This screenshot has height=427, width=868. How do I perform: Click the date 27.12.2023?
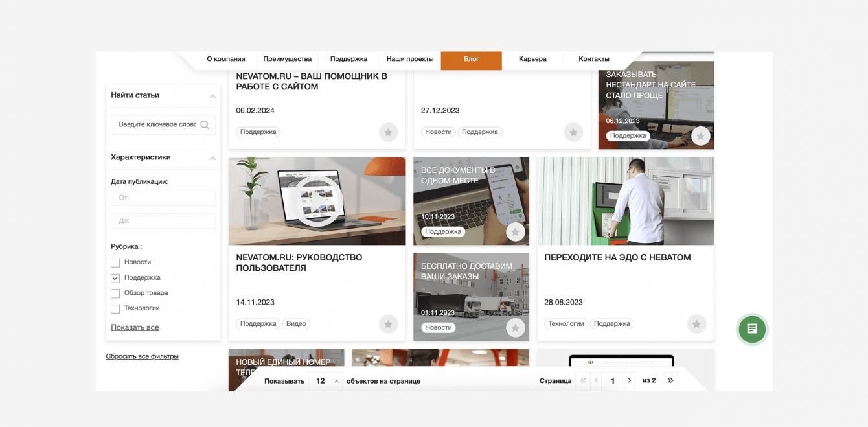click(x=440, y=111)
